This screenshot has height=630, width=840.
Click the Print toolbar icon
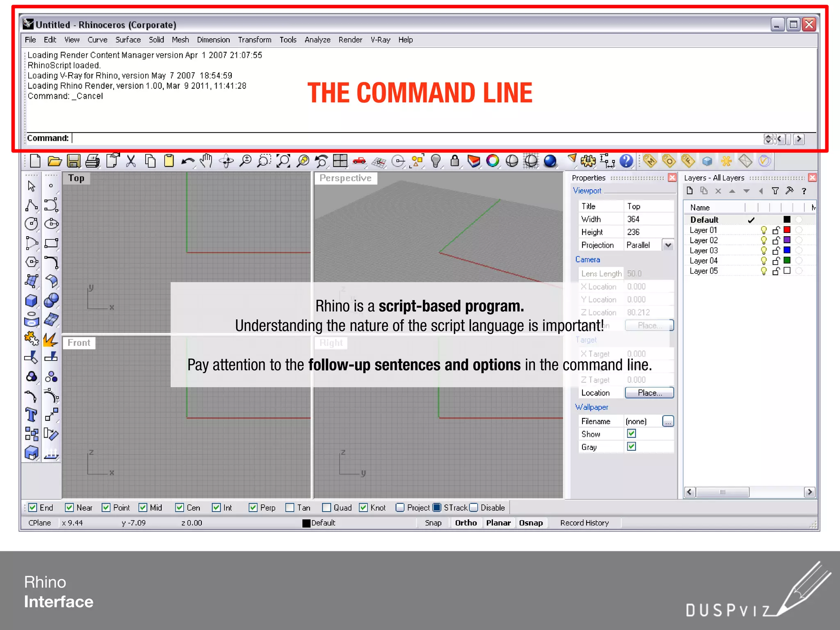93,161
